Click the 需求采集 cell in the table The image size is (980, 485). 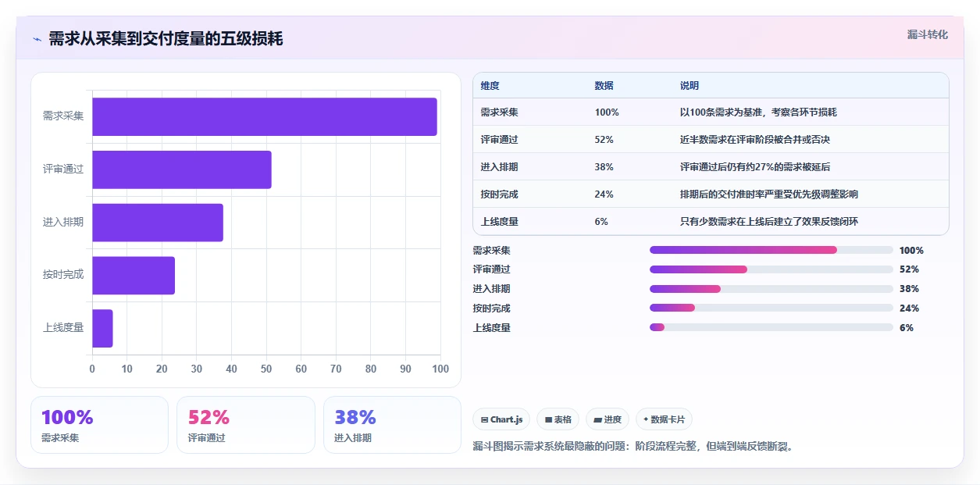pos(500,112)
